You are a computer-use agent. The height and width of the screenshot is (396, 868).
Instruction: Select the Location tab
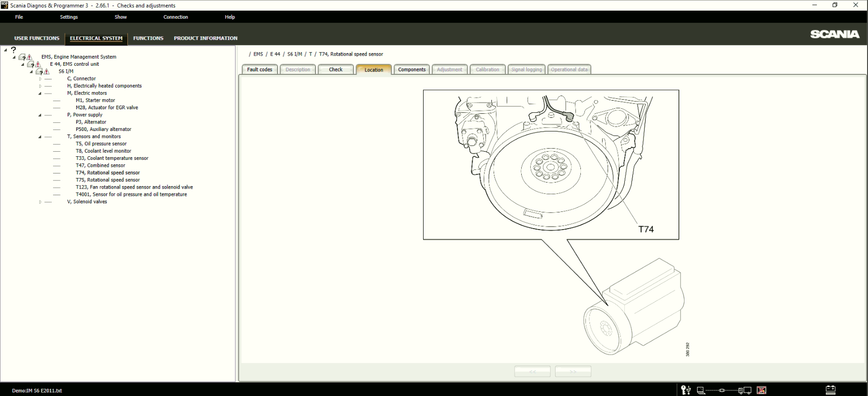pyautogui.click(x=374, y=70)
